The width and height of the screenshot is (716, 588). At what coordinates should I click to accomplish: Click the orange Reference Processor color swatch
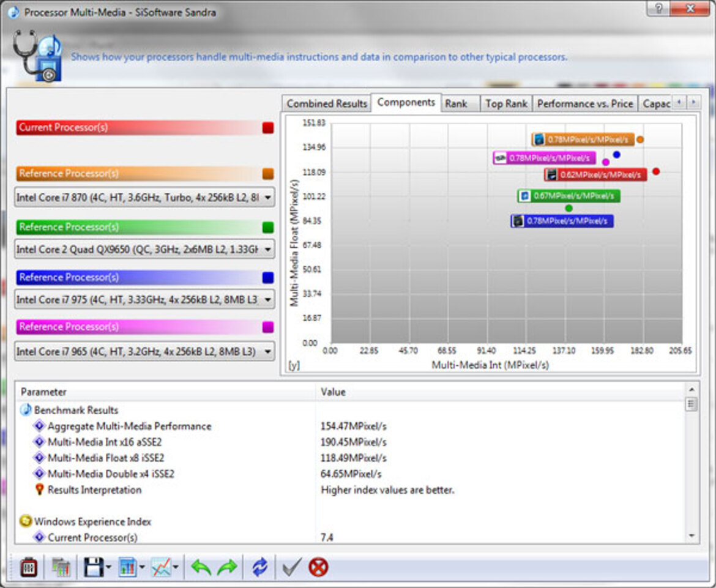(x=267, y=174)
